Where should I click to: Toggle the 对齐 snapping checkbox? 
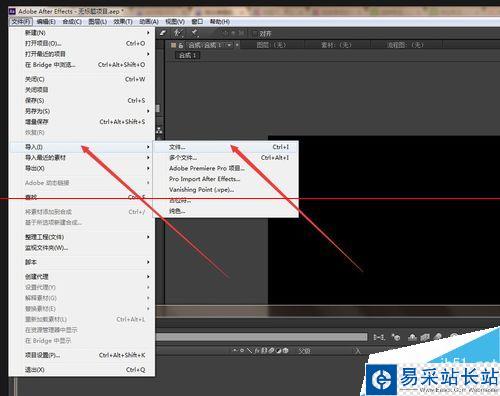255,33
